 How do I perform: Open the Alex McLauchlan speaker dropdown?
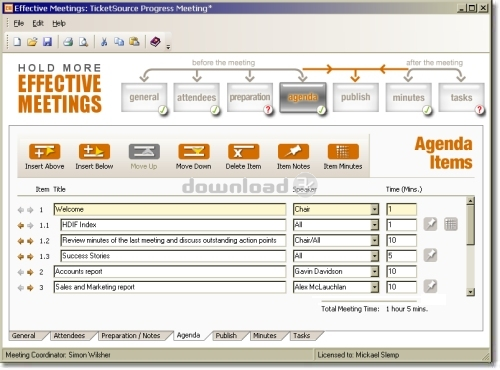(x=375, y=287)
